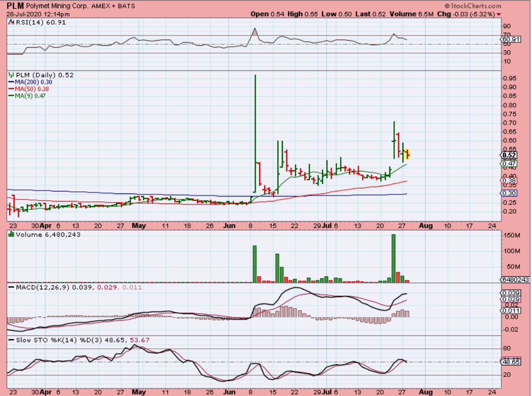
Task: Click the green Volume bars icon
Action: [11, 235]
